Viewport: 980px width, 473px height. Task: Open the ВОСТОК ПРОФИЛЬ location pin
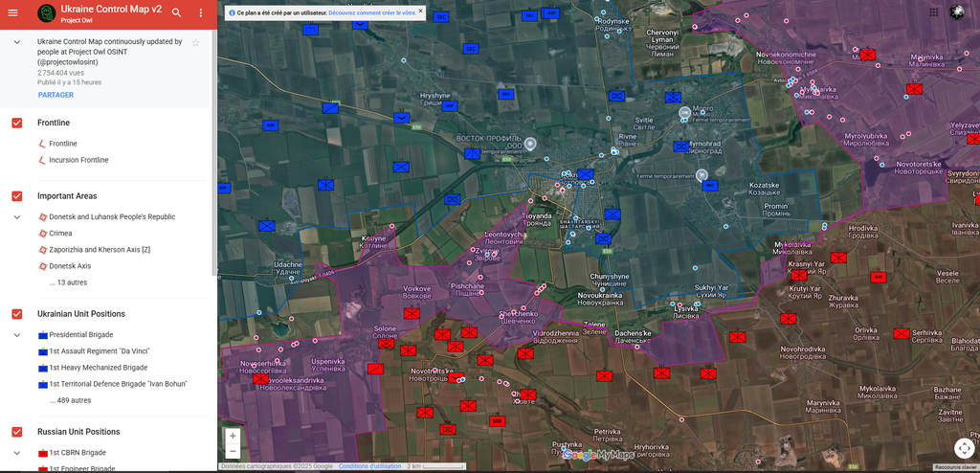(530, 144)
